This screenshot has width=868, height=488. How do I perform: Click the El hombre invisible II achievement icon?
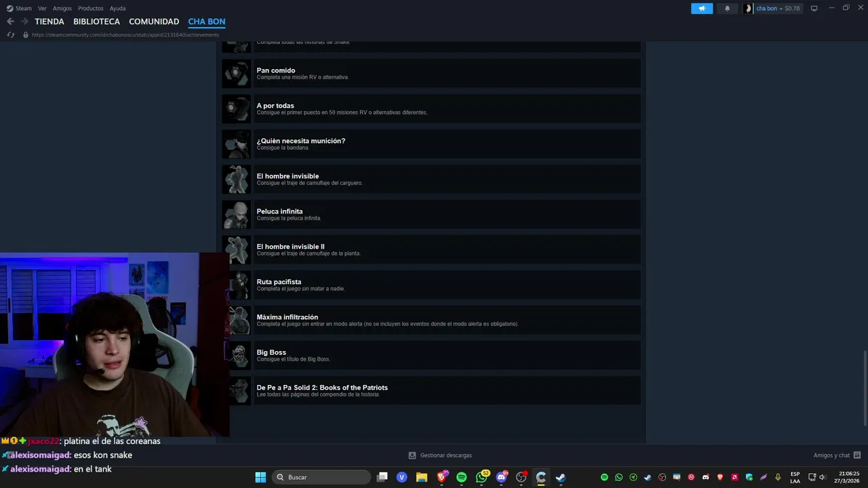237,249
